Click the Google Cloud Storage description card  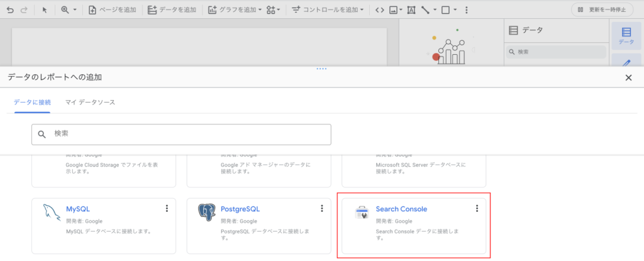[104, 171]
